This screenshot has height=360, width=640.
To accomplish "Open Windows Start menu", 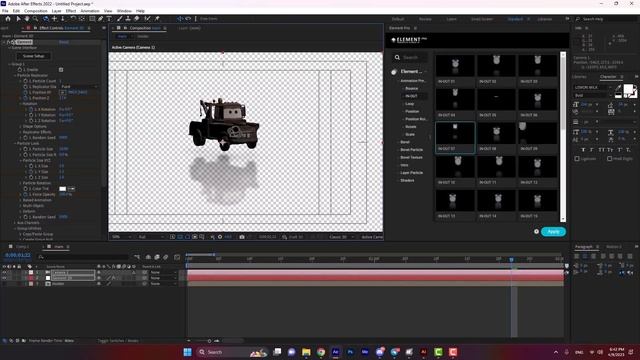I will [187, 352].
